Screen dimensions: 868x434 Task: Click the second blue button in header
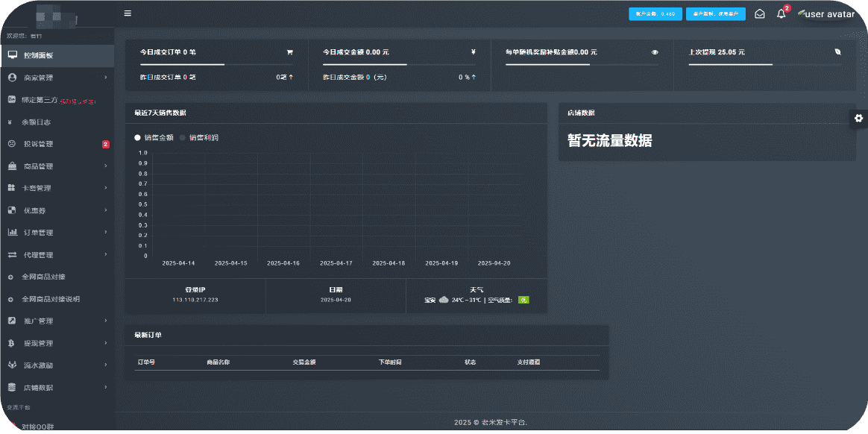715,13
